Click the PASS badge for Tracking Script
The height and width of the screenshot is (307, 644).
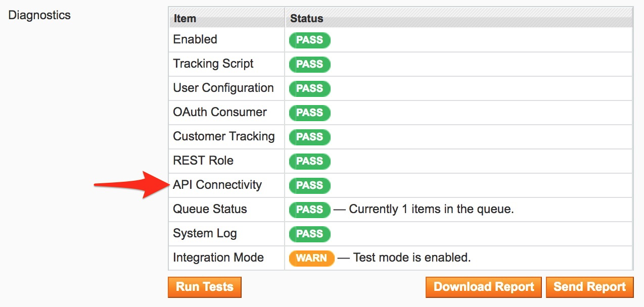[310, 65]
